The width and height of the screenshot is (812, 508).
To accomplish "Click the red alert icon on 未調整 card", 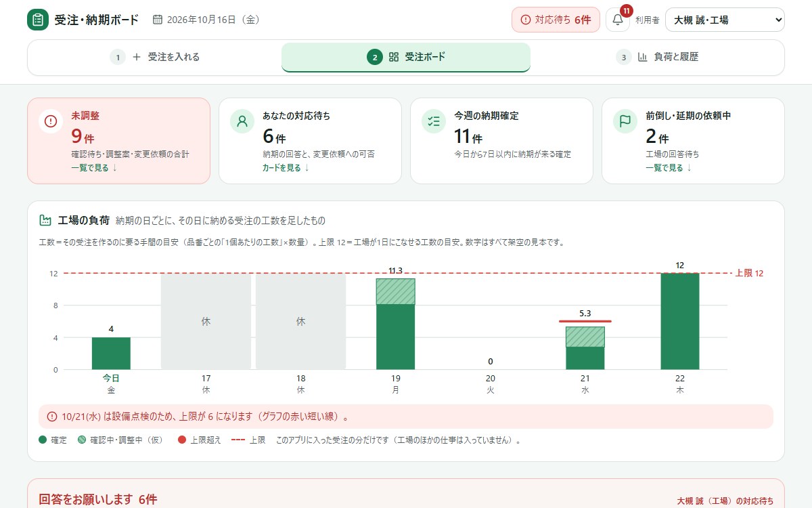I will tap(51, 121).
